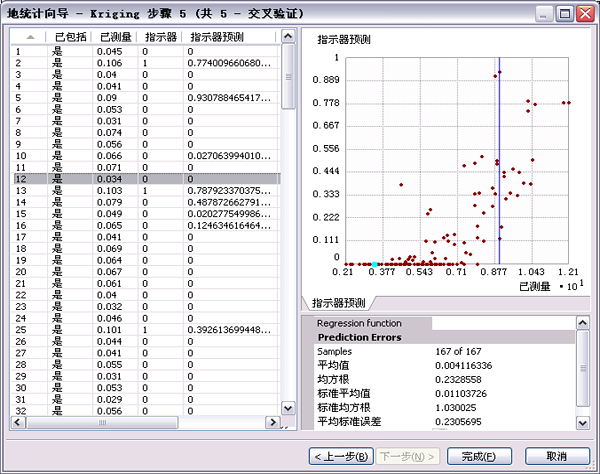The image size is (600, 474).
Task: Cancel the wizard with 取消
Action: [556, 456]
